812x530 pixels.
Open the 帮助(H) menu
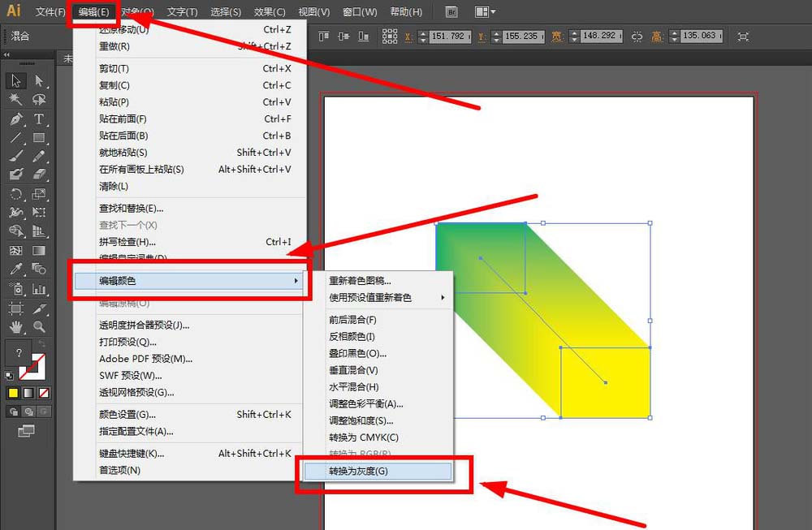click(406, 11)
